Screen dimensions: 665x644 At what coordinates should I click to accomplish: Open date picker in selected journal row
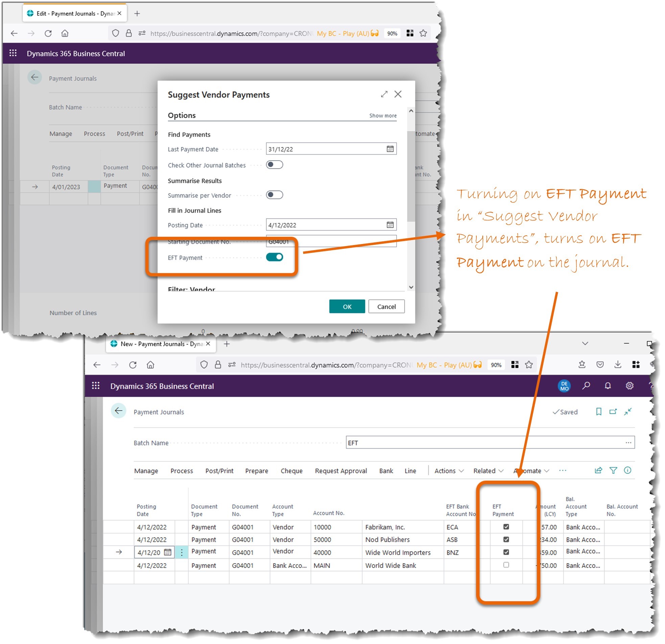[x=168, y=552]
